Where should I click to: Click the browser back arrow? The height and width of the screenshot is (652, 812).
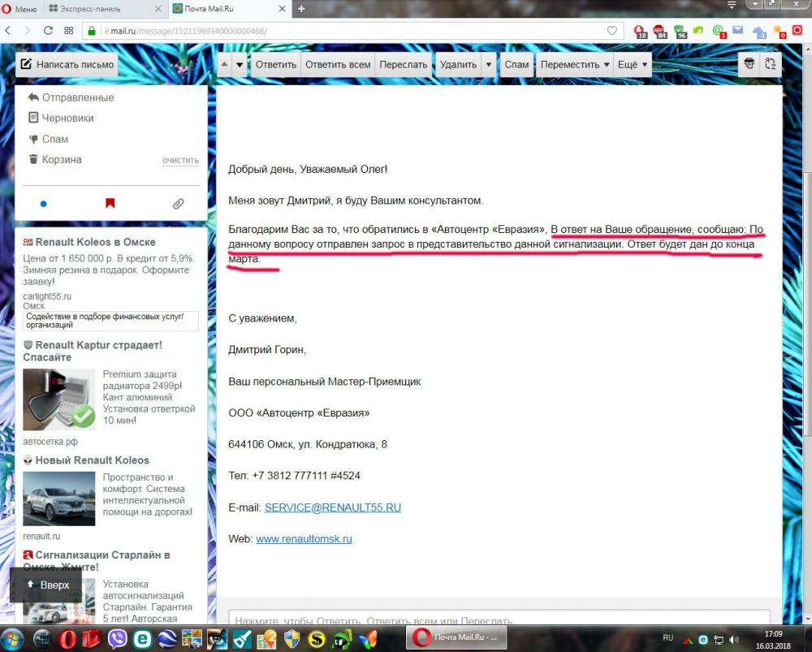8,31
